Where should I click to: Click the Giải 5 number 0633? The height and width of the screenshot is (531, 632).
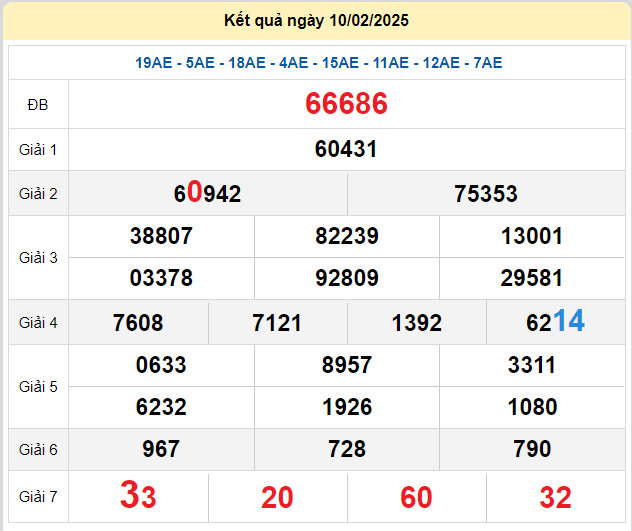coord(161,365)
